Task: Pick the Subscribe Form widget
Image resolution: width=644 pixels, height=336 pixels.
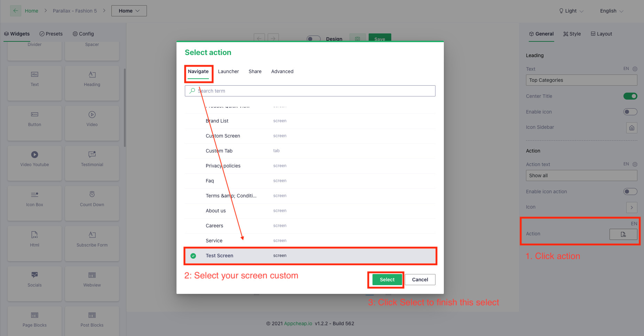Action: click(x=92, y=243)
